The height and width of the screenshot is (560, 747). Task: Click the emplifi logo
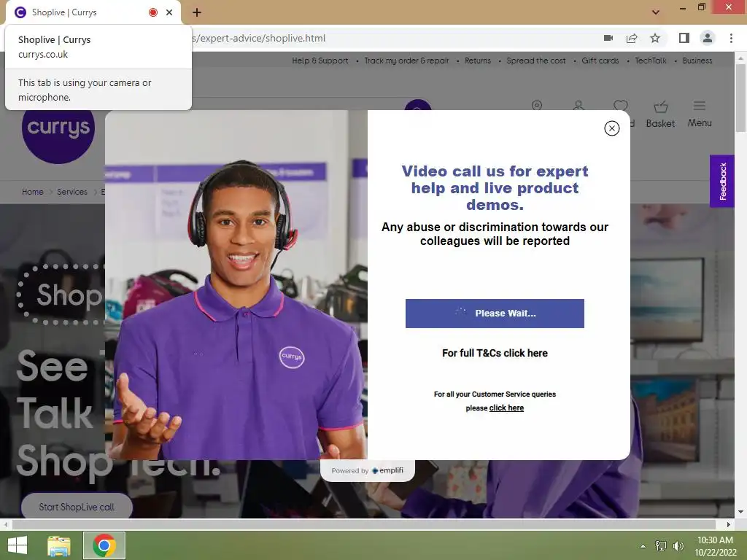pyautogui.click(x=387, y=470)
